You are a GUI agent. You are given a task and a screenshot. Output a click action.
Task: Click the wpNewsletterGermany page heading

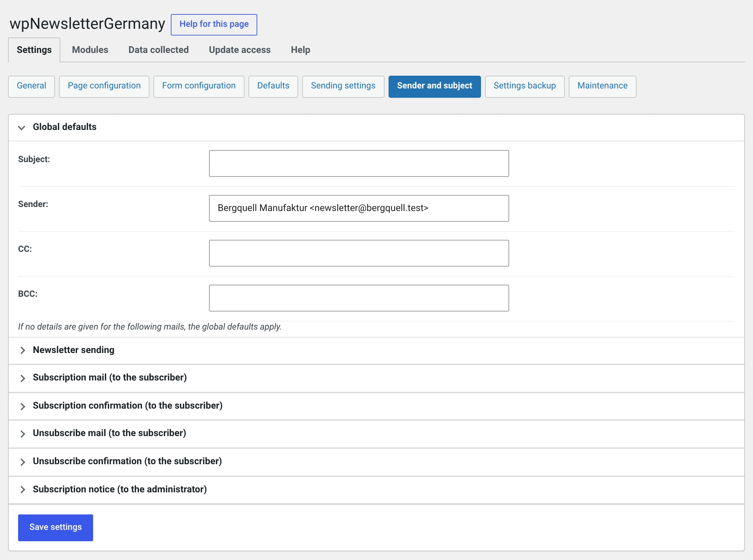tap(87, 24)
